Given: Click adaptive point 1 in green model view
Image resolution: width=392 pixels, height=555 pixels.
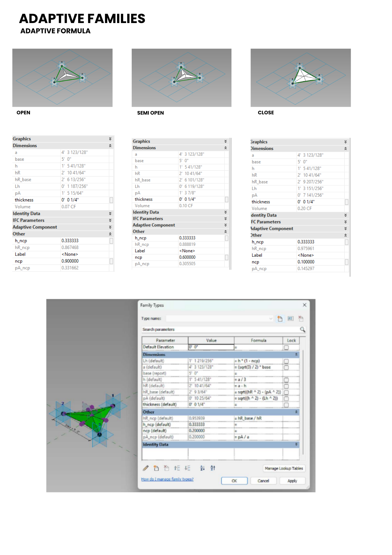Looking at the screenshot, I should tap(113, 406).
